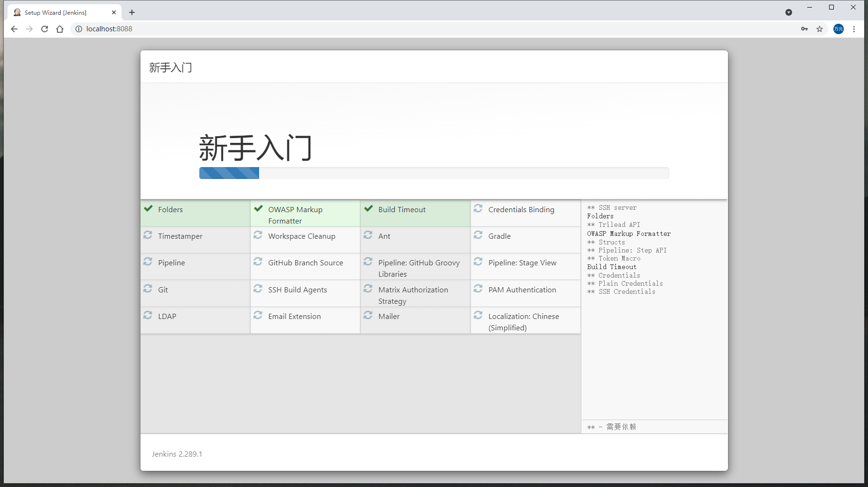This screenshot has width=868, height=487.
Task: Click the '** Structs' log entry
Action: pyautogui.click(x=606, y=242)
